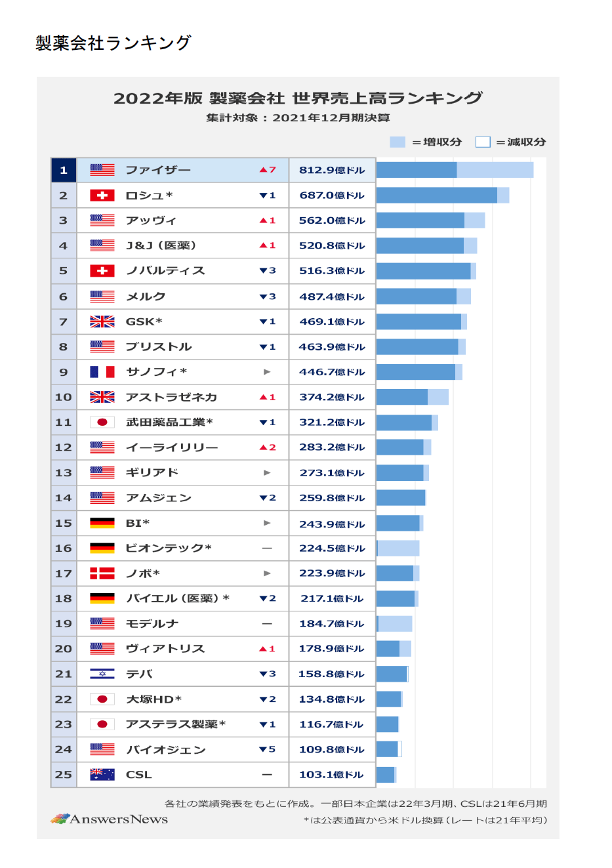The height and width of the screenshot is (868, 612).
Task: Click the subtitle 集計対象:2021年12月期決算
Action: click(x=298, y=118)
